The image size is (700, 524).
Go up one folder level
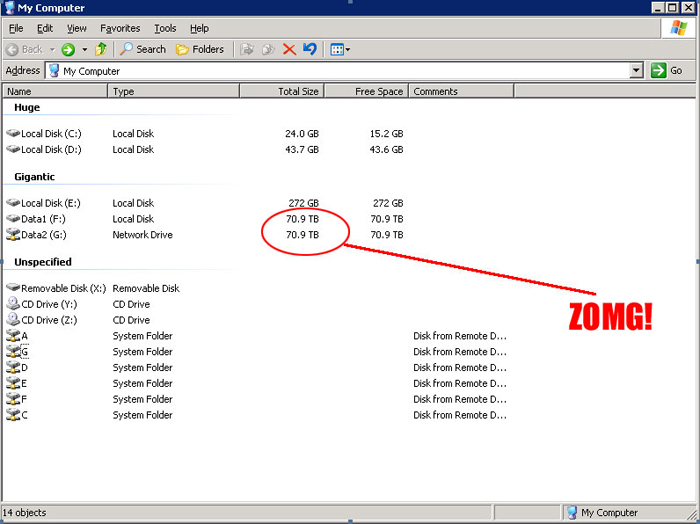tap(101, 49)
